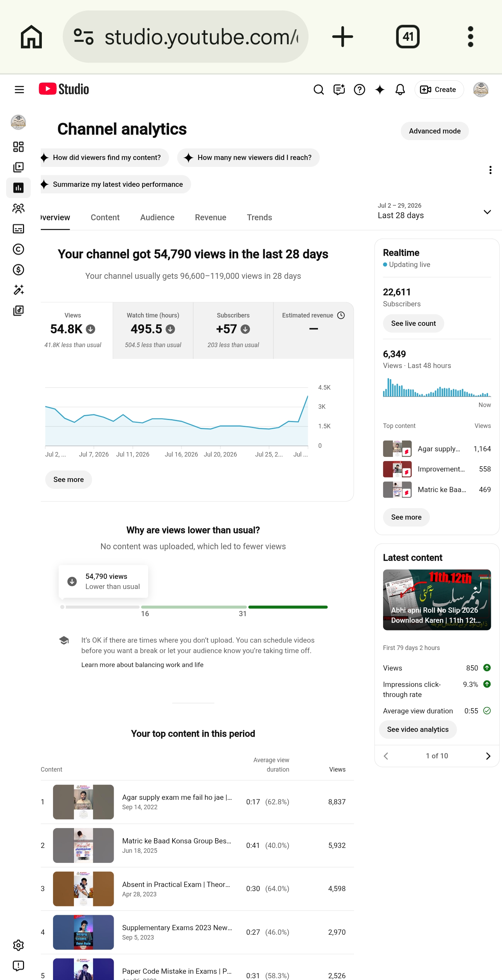The width and height of the screenshot is (502, 980).
Task: Open Agar supply exam me fail video row
Action: pos(197,802)
